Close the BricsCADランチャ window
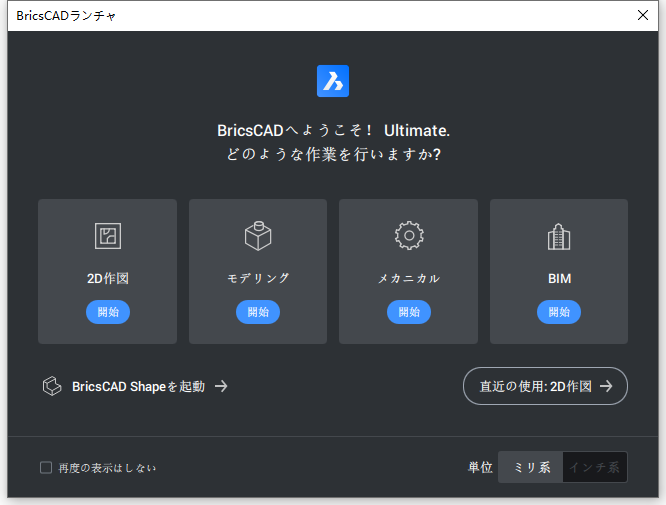Viewport: 666px width, 505px height. point(643,15)
